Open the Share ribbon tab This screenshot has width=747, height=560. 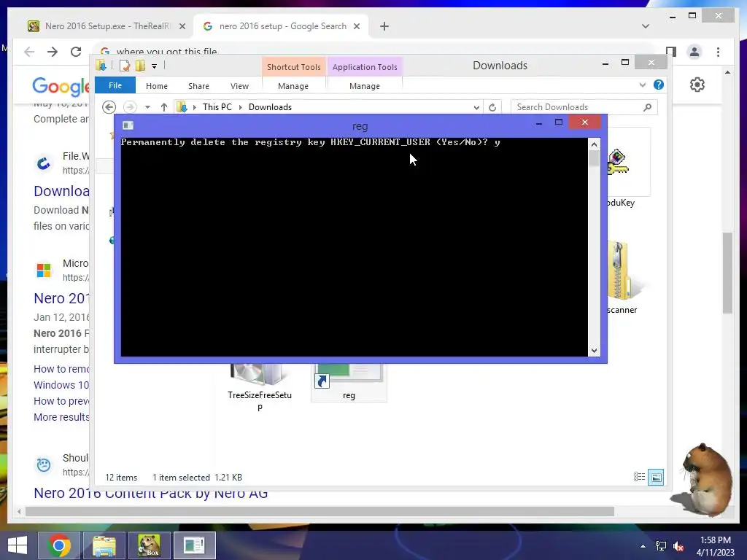[x=198, y=86]
